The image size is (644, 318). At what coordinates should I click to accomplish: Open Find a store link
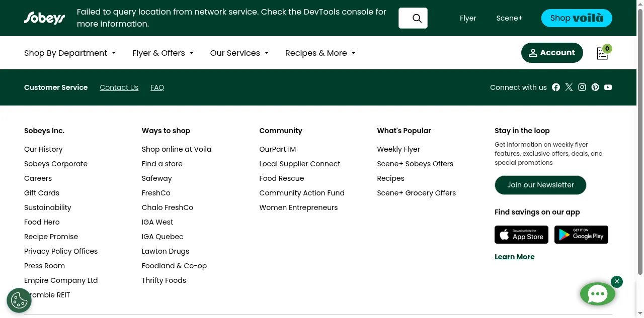pyautogui.click(x=162, y=164)
